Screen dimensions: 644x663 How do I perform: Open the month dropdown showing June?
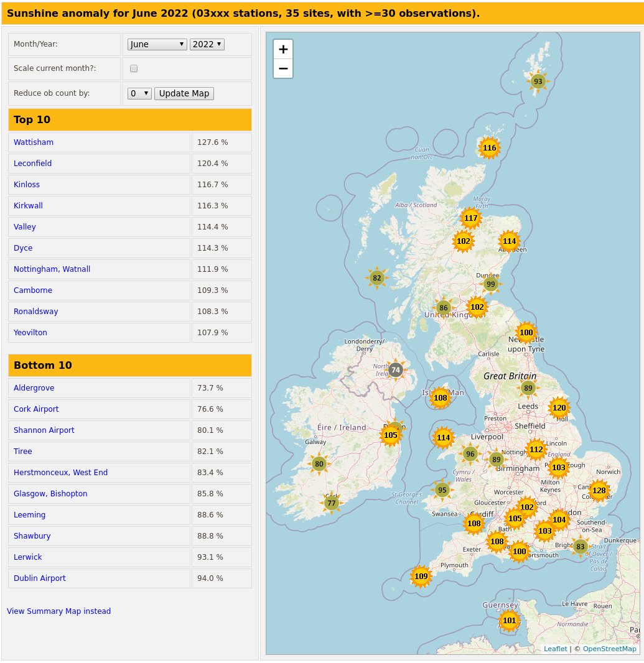coord(157,44)
